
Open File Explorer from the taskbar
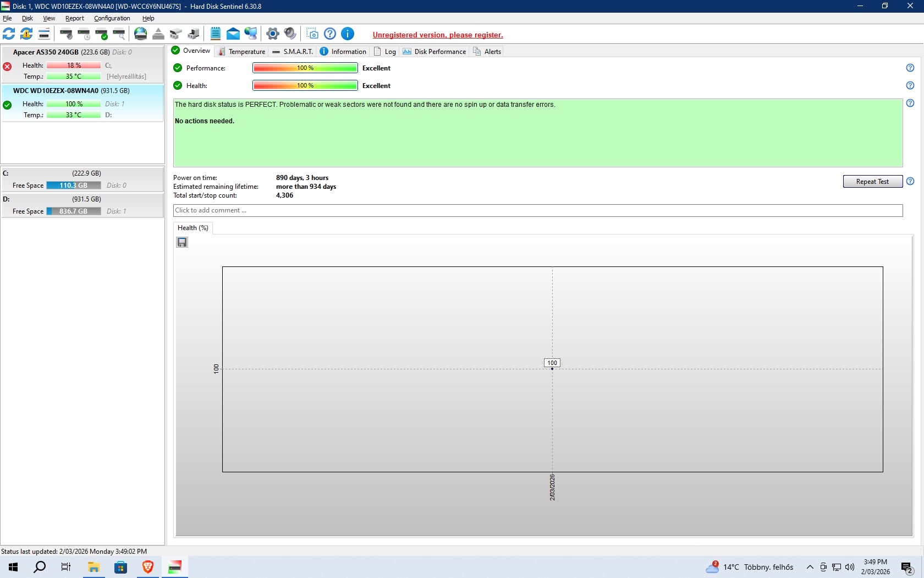point(94,567)
